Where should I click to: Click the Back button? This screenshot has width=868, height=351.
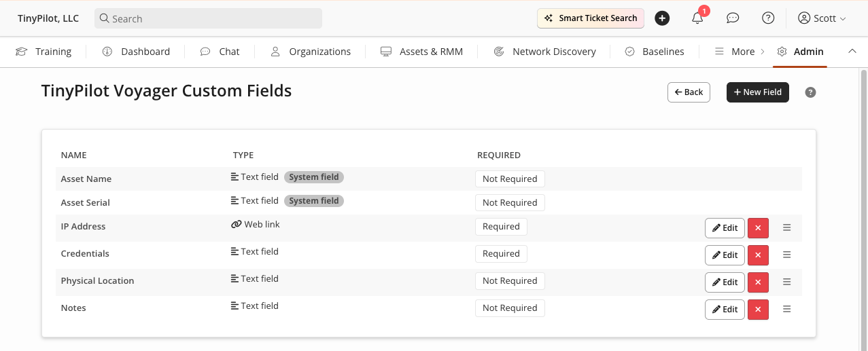point(689,92)
